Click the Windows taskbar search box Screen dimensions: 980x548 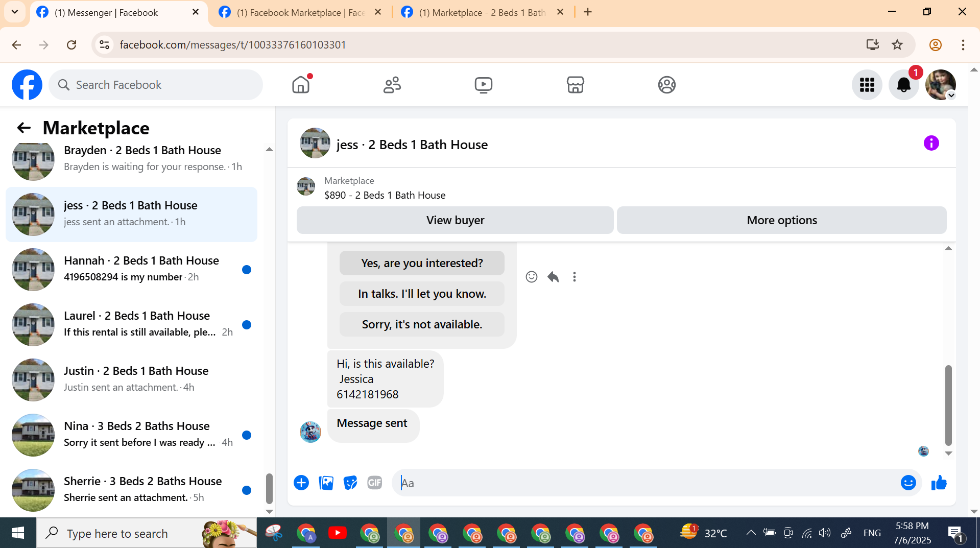tap(147, 533)
